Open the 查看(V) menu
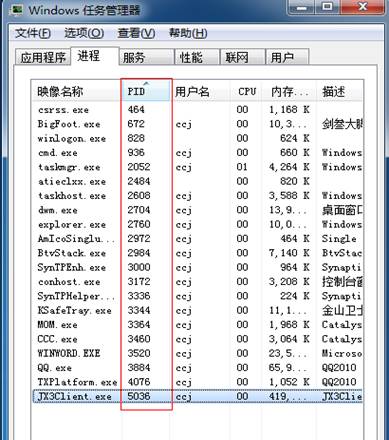 pos(136,33)
